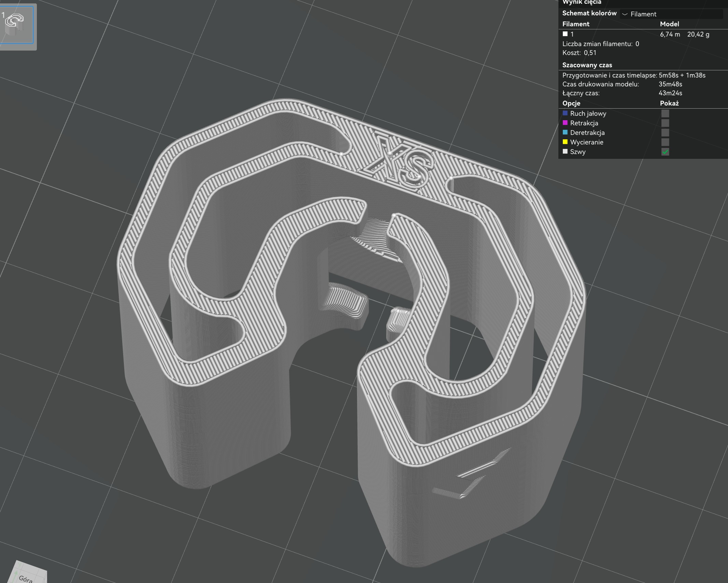Enable the Deretrakcja checkbox
Viewport: 728px width, 583px height.
(665, 133)
